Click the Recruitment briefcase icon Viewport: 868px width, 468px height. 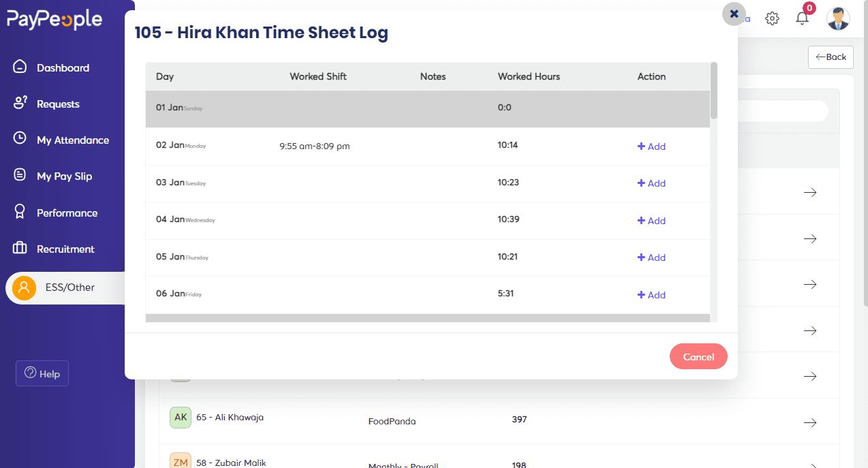point(20,249)
